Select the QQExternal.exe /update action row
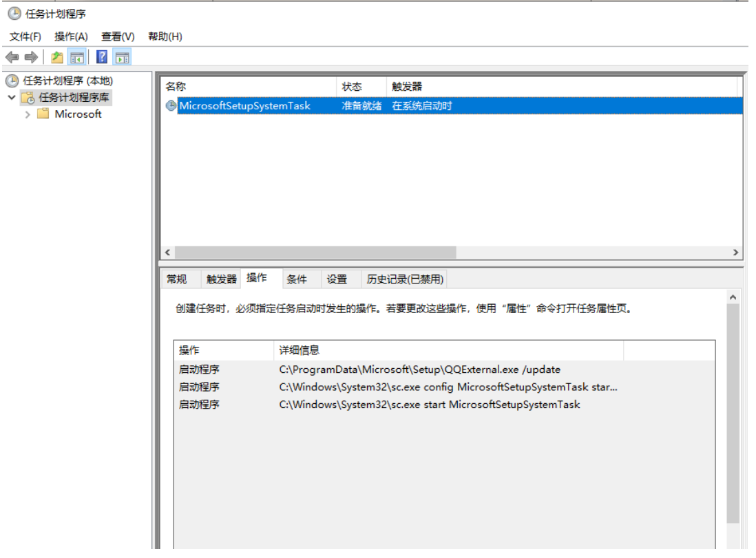 coord(444,369)
